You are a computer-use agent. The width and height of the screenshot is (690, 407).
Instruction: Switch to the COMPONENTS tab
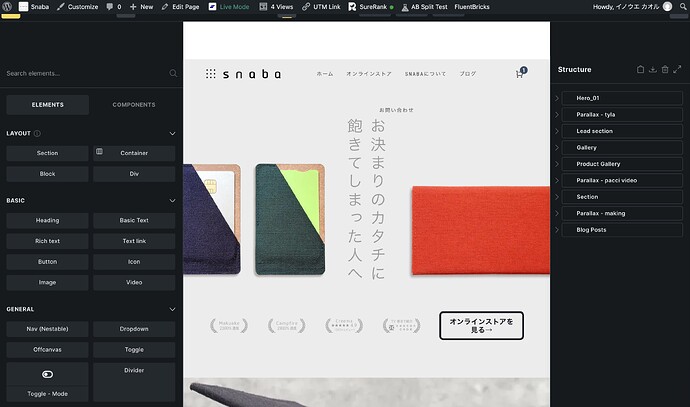134,105
